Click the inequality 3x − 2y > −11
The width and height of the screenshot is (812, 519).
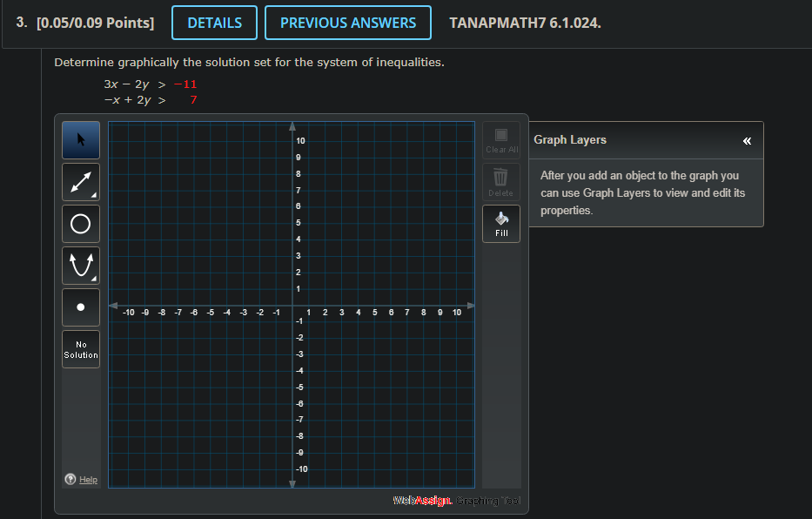tap(151, 84)
